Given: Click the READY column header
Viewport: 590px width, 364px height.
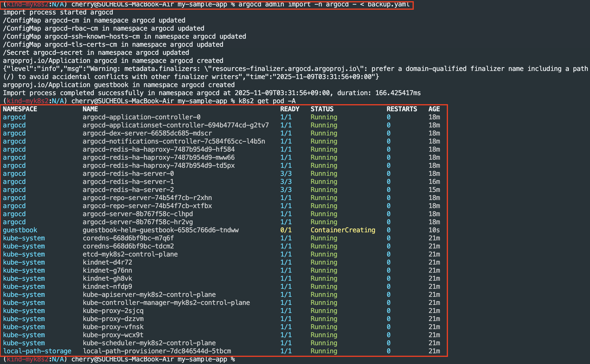Looking at the screenshot, I should click(x=290, y=109).
